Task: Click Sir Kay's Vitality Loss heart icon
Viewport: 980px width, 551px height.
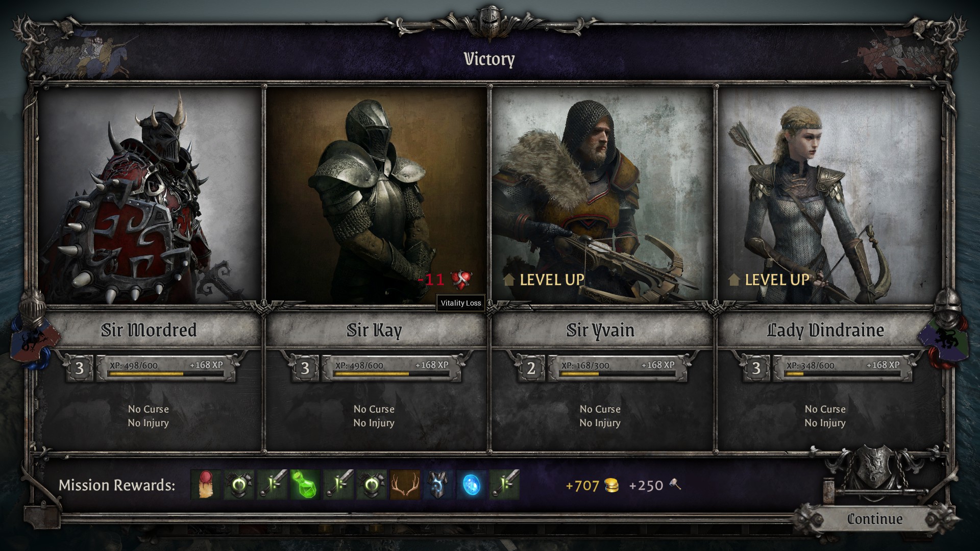Action: coord(461,279)
